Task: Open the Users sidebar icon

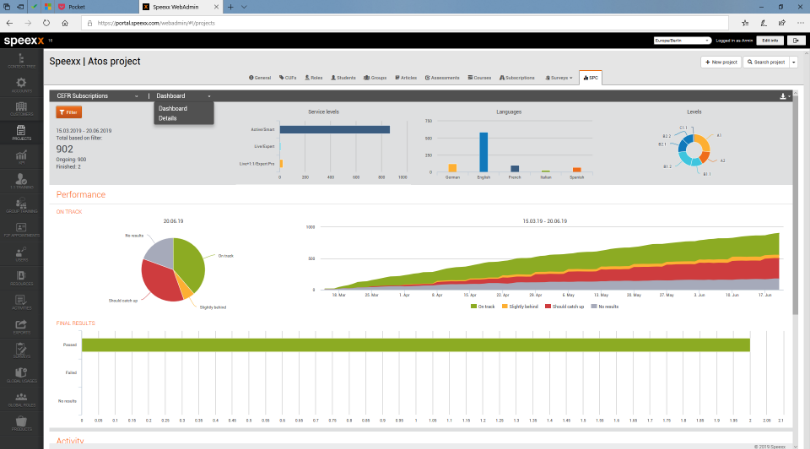Action: click(21, 254)
